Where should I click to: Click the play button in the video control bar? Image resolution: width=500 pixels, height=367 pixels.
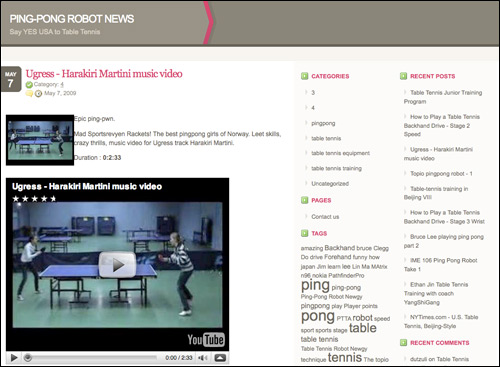pos(14,358)
